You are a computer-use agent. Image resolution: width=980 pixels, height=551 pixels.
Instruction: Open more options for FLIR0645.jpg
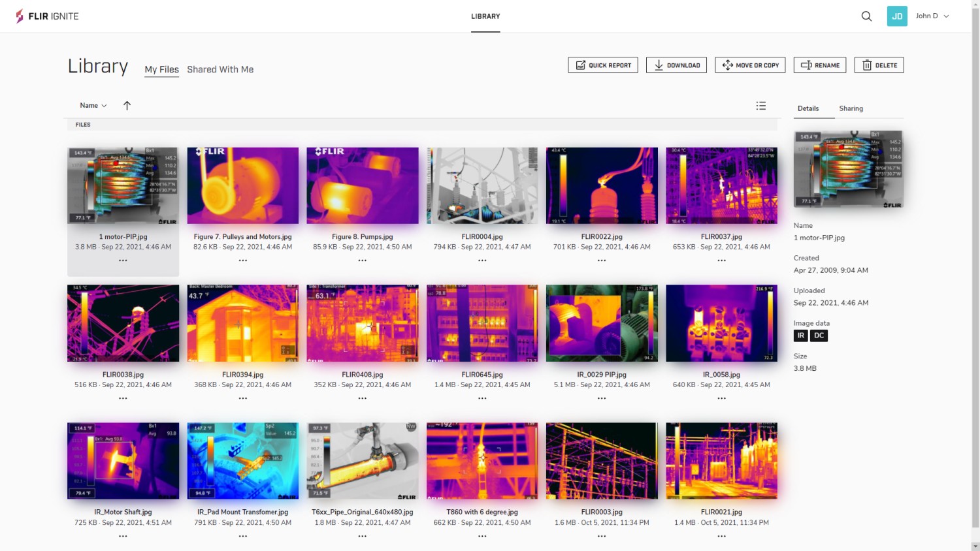482,398
